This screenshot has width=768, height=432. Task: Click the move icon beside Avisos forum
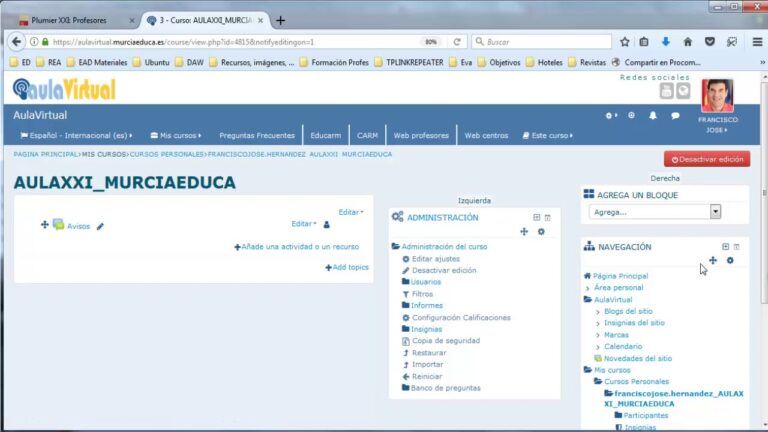[x=44, y=225]
